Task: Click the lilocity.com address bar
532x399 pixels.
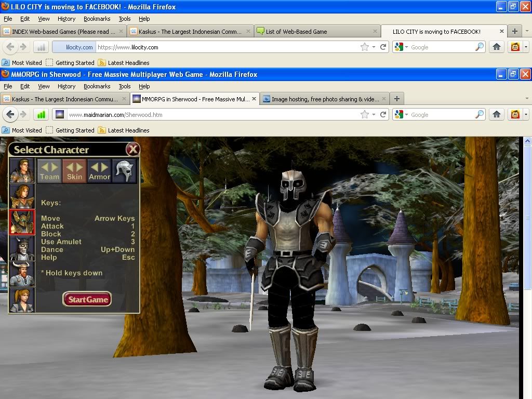Action: (228, 47)
